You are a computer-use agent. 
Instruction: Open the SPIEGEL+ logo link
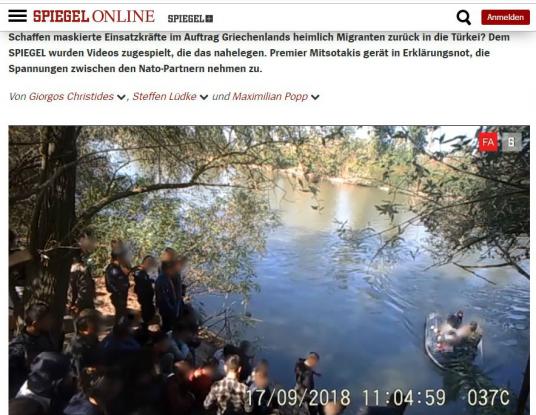[190, 19]
